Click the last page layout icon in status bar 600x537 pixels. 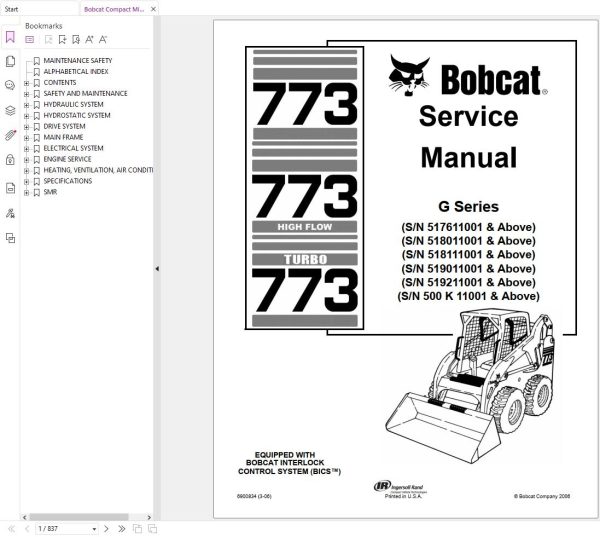tap(152, 529)
